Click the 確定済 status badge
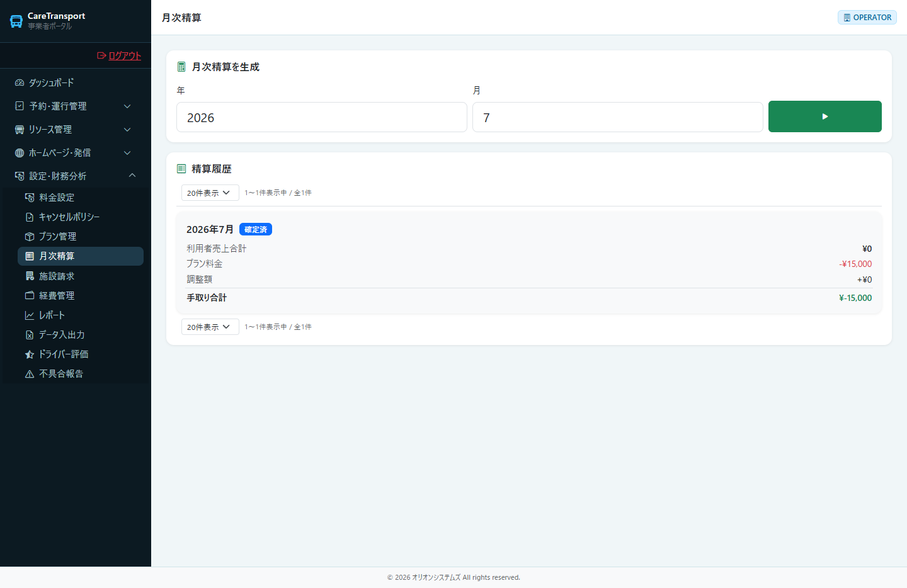The width and height of the screenshot is (907, 588). [256, 229]
